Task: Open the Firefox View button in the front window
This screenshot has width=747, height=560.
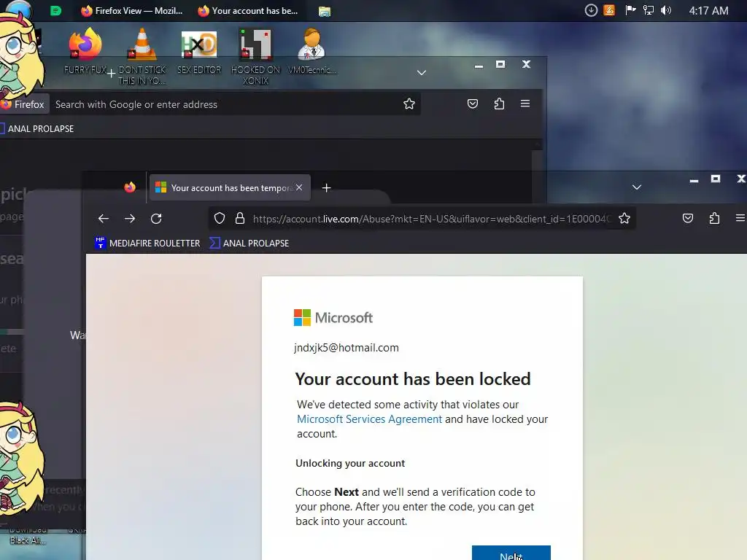Action: pos(130,187)
